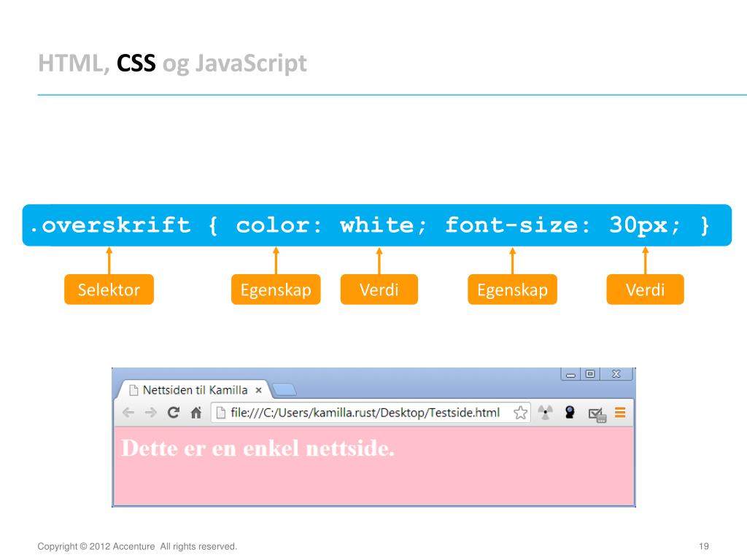The image size is (747, 560).
Task: Open the Chrome hamburger menu
Action: click(x=620, y=413)
